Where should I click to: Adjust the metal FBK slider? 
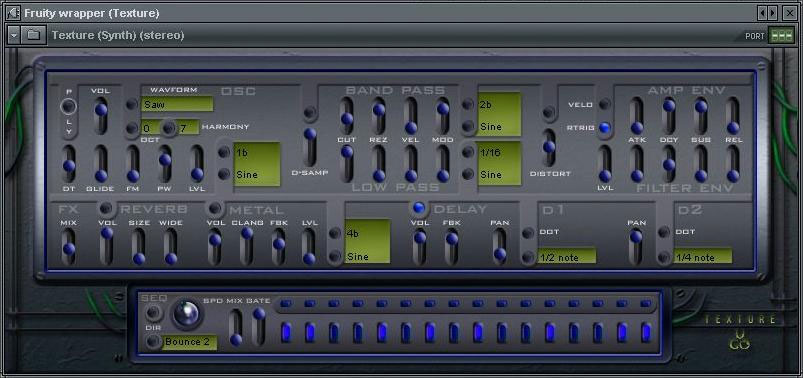(x=279, y=247)
